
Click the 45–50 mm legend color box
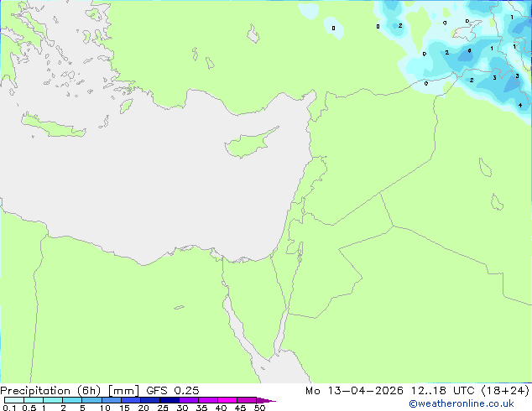tap(247, 400)
